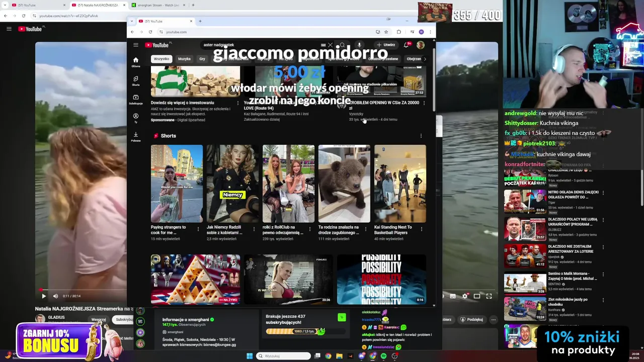Open Short 'Jak Niemcy Radzili sobie z kobietami'
Viewport: 644px width, 362px height.
232,184
